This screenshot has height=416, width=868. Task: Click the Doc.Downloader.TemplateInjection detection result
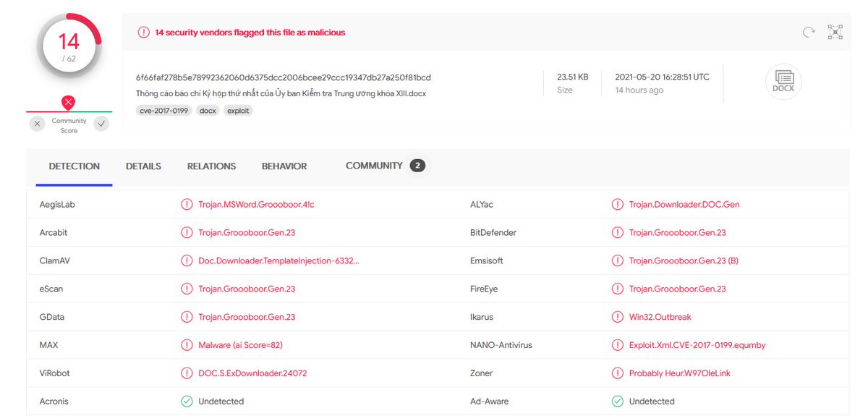tap(278, 260)
